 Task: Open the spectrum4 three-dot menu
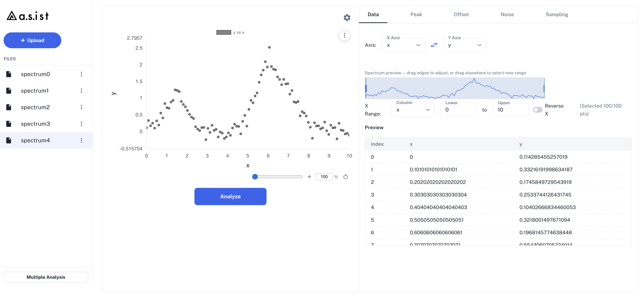point(81,141)
